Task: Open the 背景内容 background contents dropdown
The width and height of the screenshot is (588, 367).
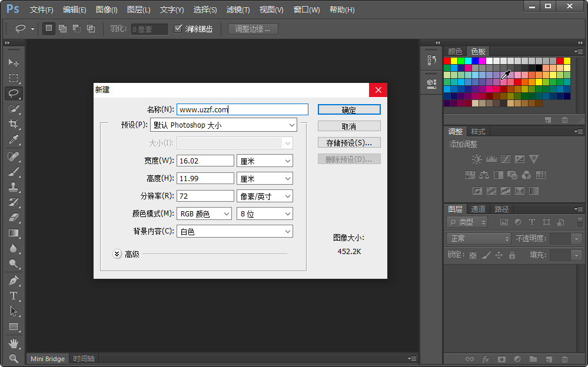Action: pos(235,231)
